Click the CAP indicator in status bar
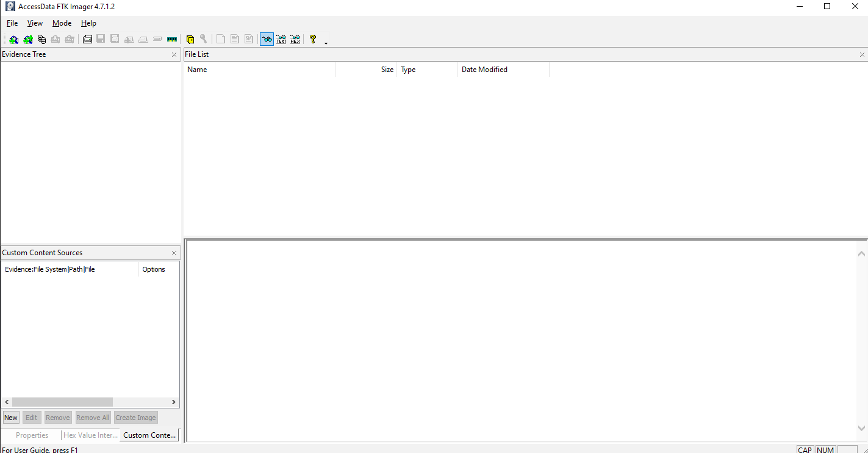This screenshot has width=868, height=453. point(805,450)
